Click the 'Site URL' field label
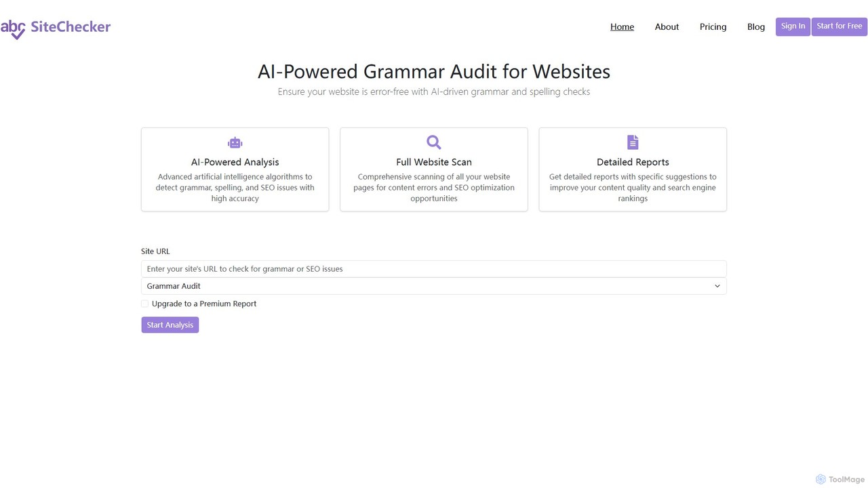Image resolution: width=868 pixels, height=488 pixels. (155, 251)
